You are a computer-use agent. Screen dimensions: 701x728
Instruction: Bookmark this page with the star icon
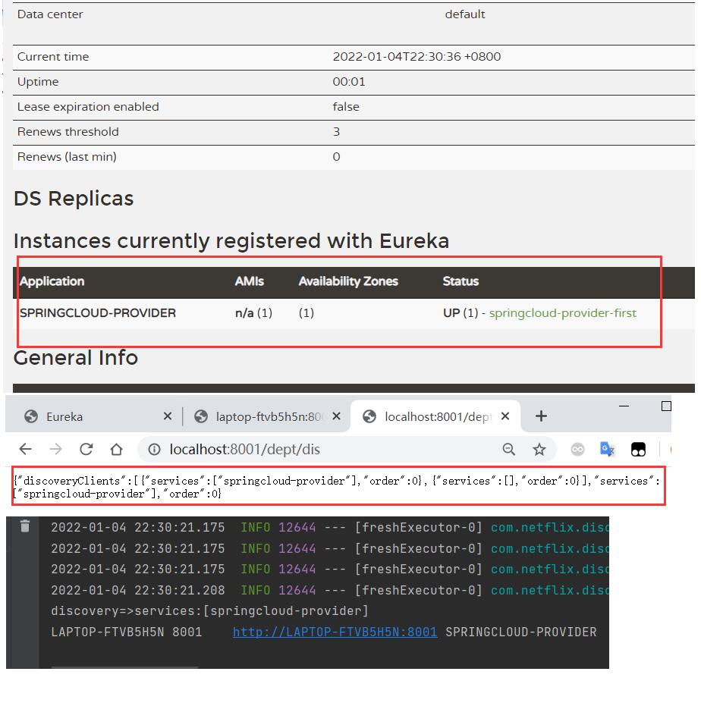point(539,450)
